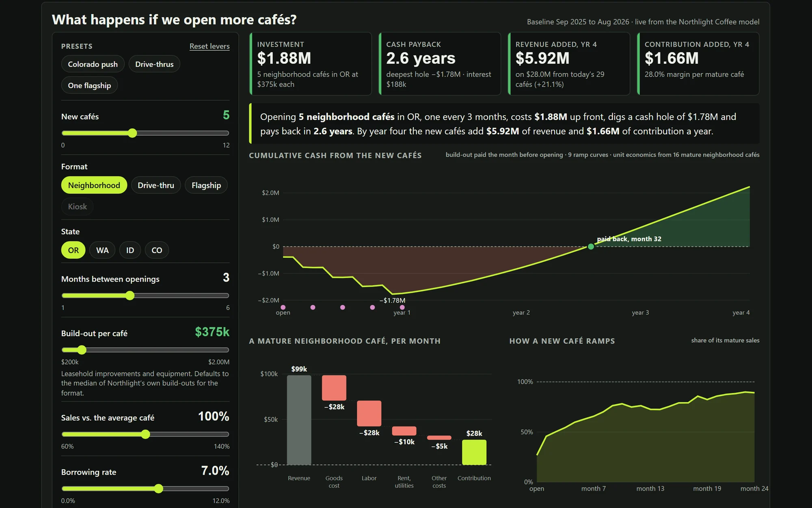Screen dimensions: 812x508
Task: Click the Cash payback 2.6 years card
Action: [440, 64]
